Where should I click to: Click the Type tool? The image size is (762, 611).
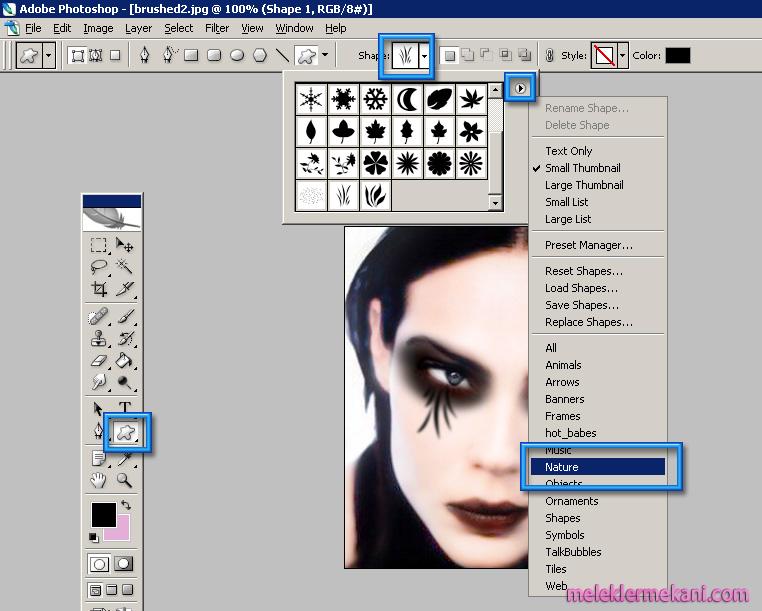pos(125,408)
